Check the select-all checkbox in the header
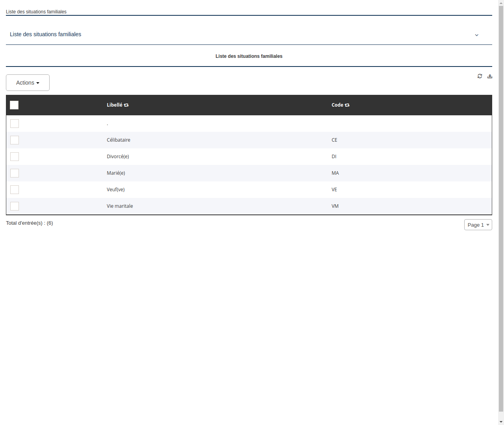 click(14, 105)
